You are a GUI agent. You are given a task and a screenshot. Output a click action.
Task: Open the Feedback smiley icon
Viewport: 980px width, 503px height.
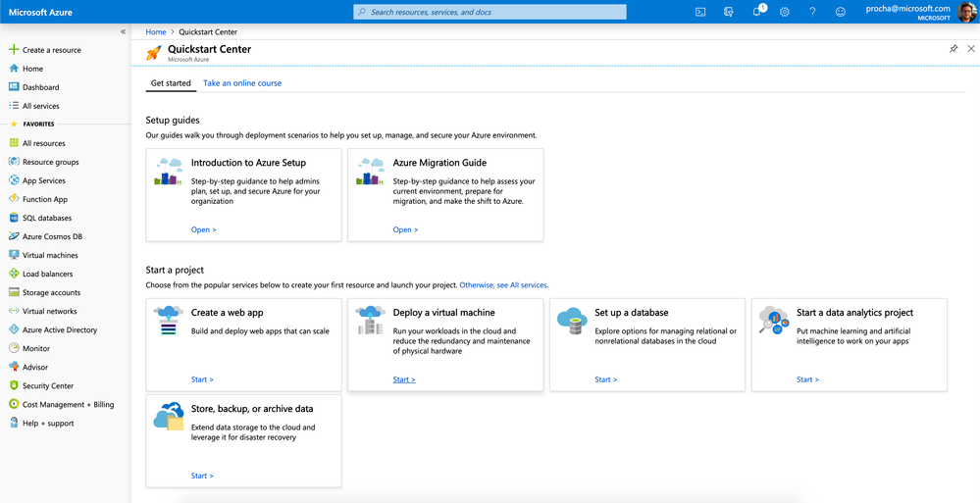pos(840,12)
